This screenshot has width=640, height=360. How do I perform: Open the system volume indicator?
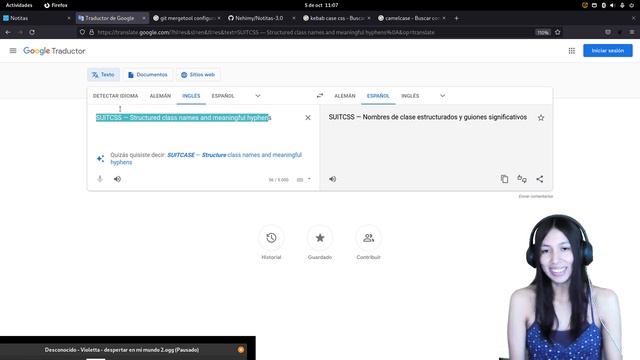612,5
